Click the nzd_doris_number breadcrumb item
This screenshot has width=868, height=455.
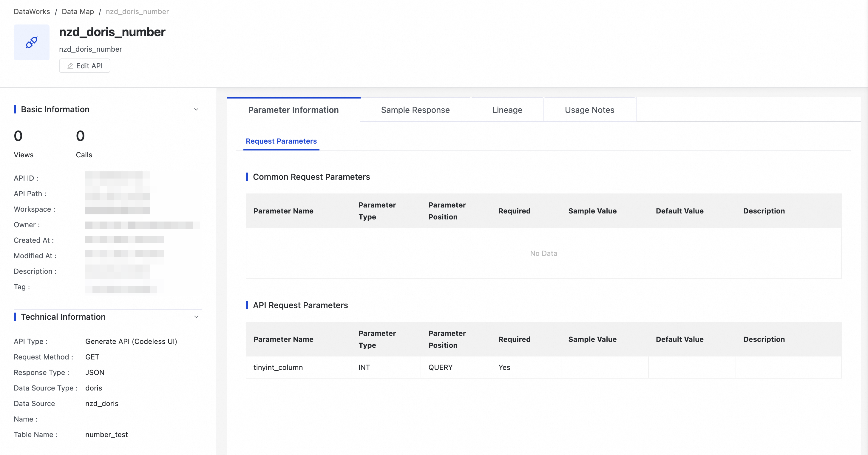pyautogui.click(x=137, y=11)
